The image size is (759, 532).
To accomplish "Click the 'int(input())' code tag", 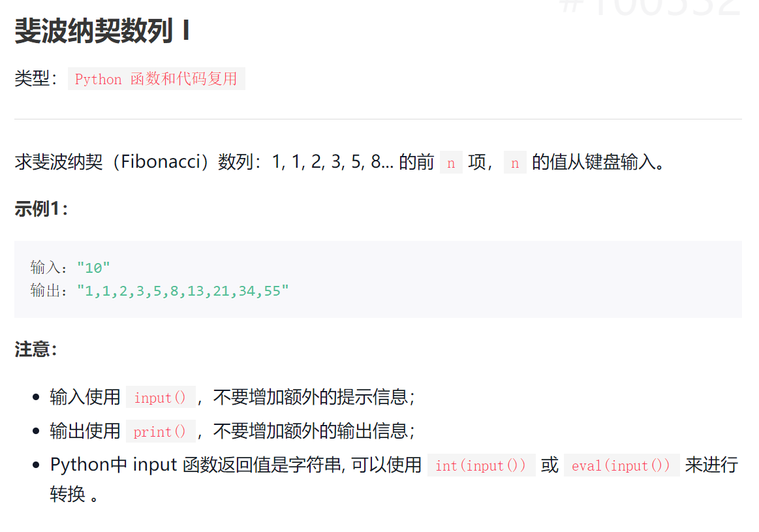I will (481, 465).
